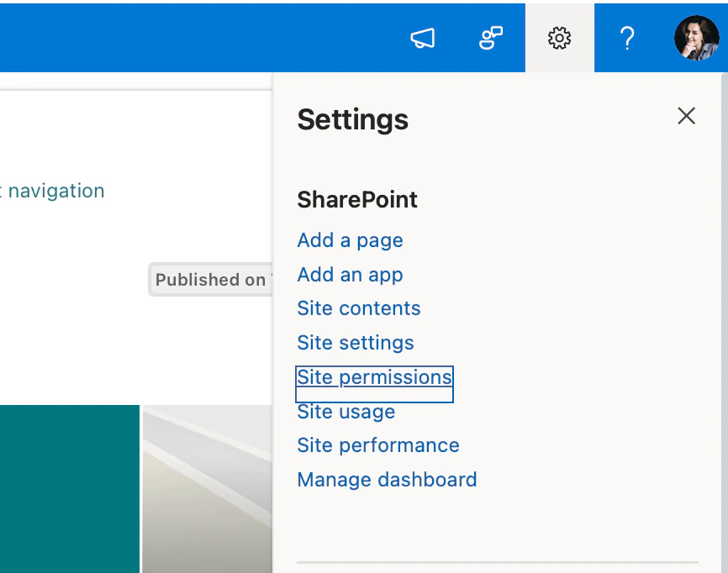The width and height of the screenshot is (728, 573).
Task: Open Site permissions
Action: coord(374,377)
